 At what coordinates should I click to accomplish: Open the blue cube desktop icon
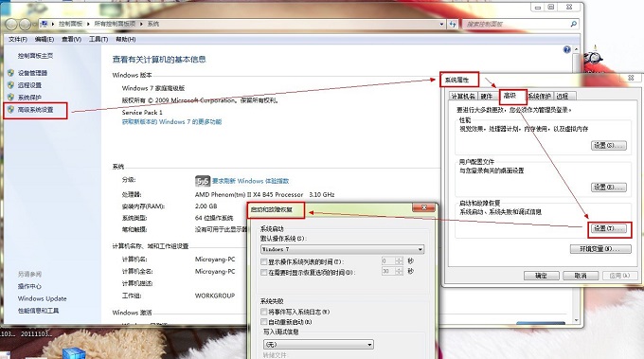tap(74, 352)
